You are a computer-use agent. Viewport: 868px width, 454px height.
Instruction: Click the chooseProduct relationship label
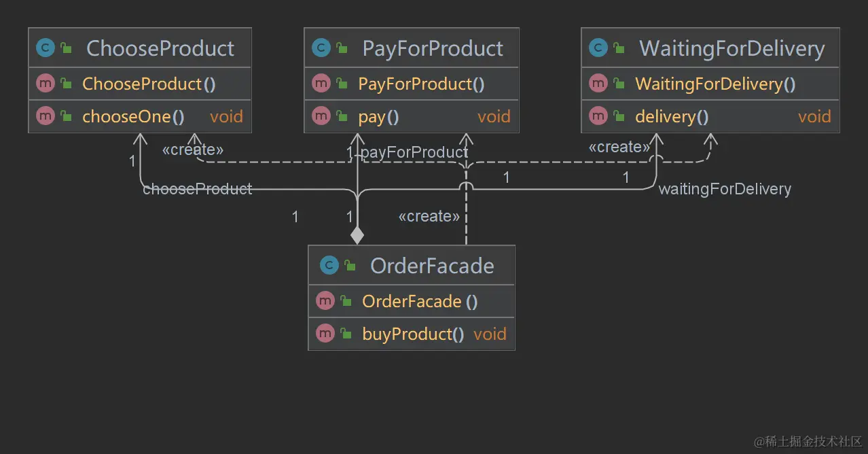tap(197, 188)
